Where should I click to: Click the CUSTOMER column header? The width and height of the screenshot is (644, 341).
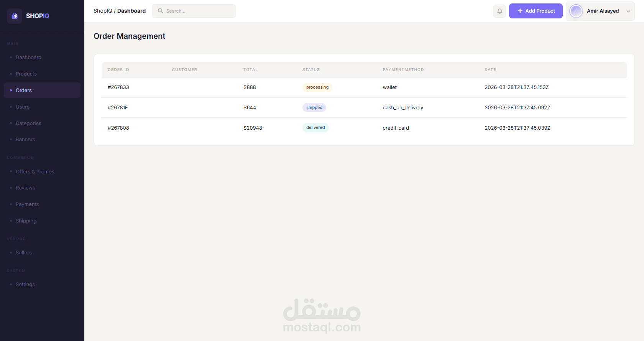point(184,70)
